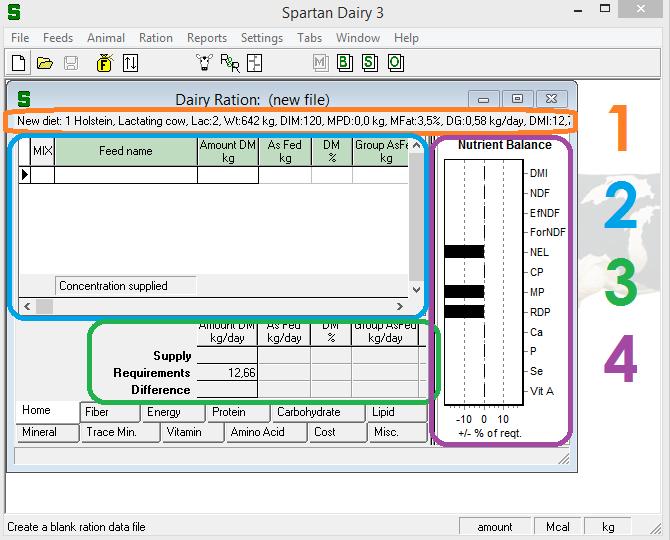Click the grayed M toolbar icon
This screenshot has width=670, height=540.
tap(320, 63)
